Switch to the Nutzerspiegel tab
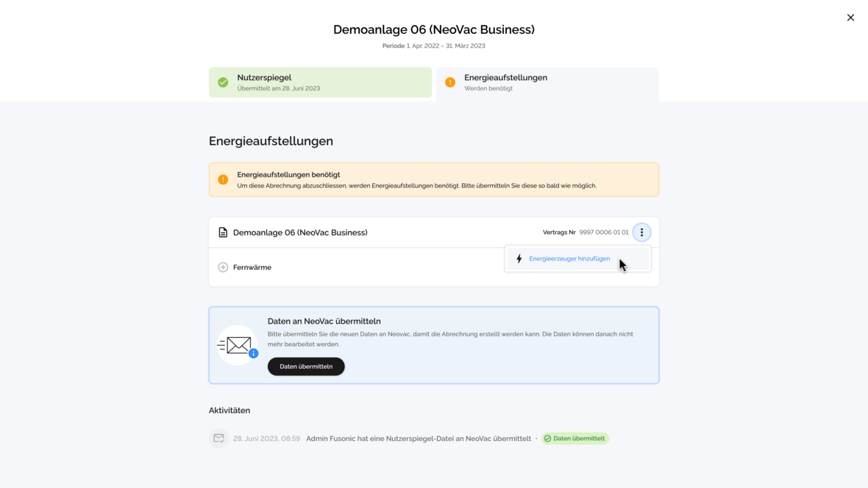The image size is (868, 488). [x=320, y=82]
